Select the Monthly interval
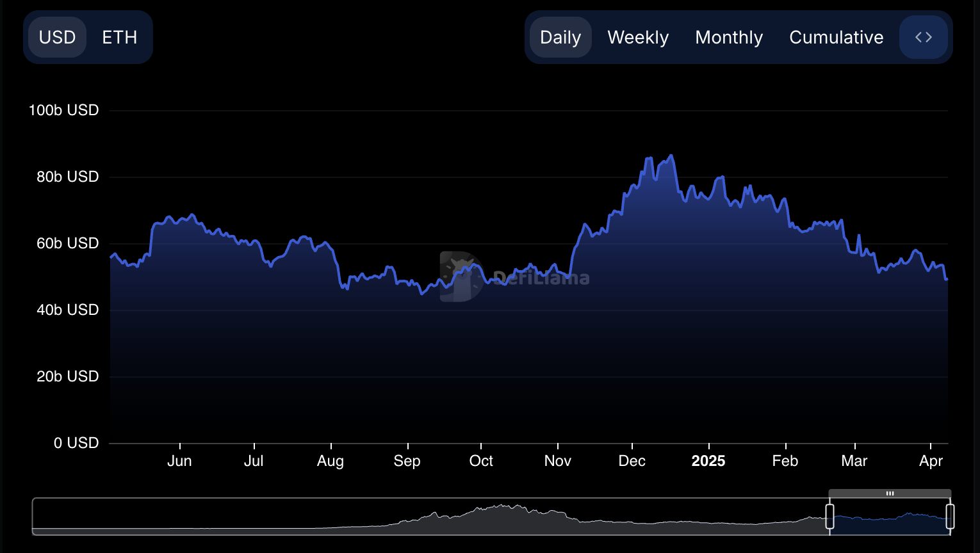 [728, 37]
